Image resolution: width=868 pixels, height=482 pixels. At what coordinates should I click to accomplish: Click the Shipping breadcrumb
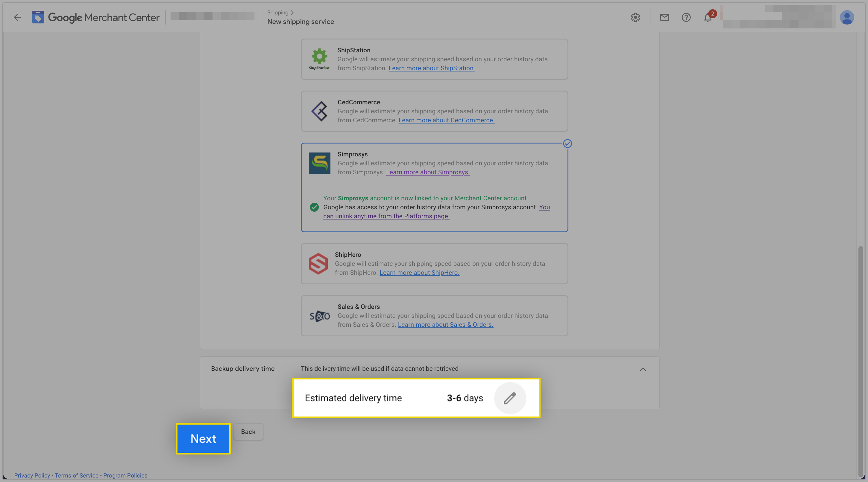[277, 13]
